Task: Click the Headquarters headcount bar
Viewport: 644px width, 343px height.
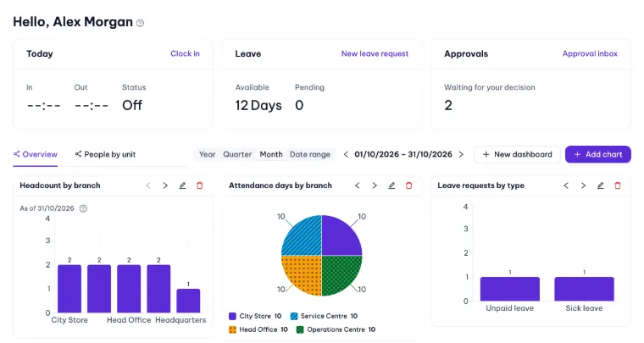Action: pyautogui.click(x=188, y=301)
